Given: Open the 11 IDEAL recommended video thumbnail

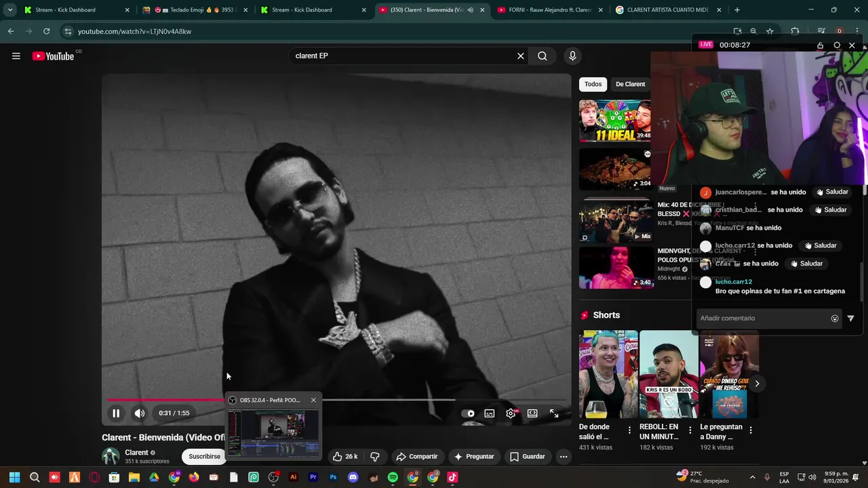Looking at the screenshot, I should point(615,121).
